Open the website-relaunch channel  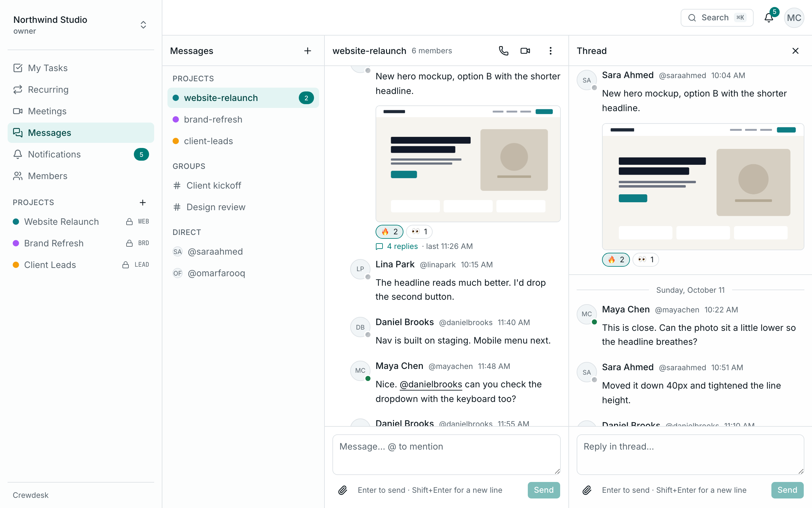coord(243,98)
